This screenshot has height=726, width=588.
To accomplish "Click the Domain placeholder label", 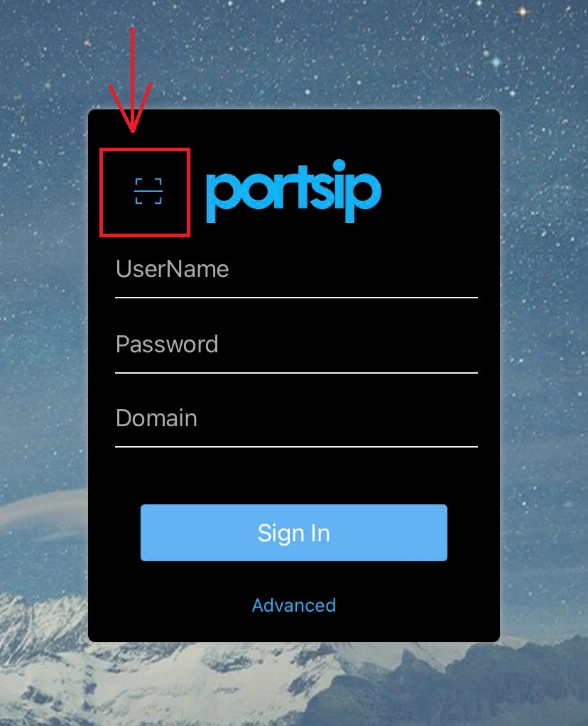I will tap(156, 418).
